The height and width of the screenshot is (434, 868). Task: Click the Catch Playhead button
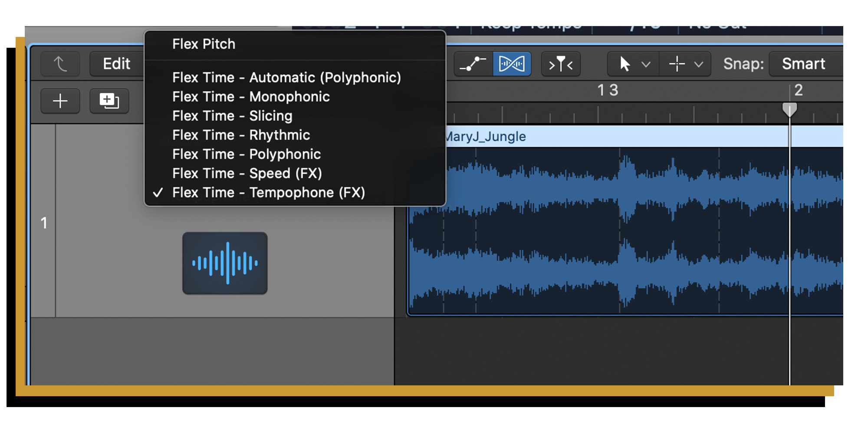[560, 65]
